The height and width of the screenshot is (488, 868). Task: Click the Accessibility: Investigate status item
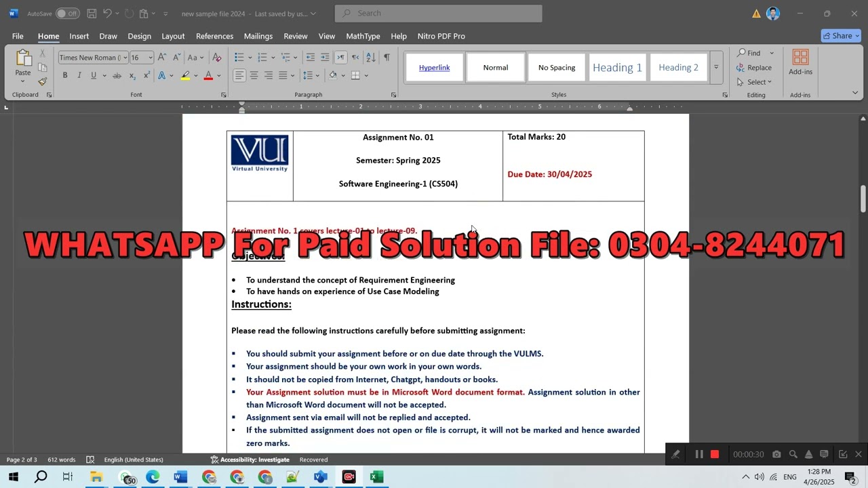point(250,460)
